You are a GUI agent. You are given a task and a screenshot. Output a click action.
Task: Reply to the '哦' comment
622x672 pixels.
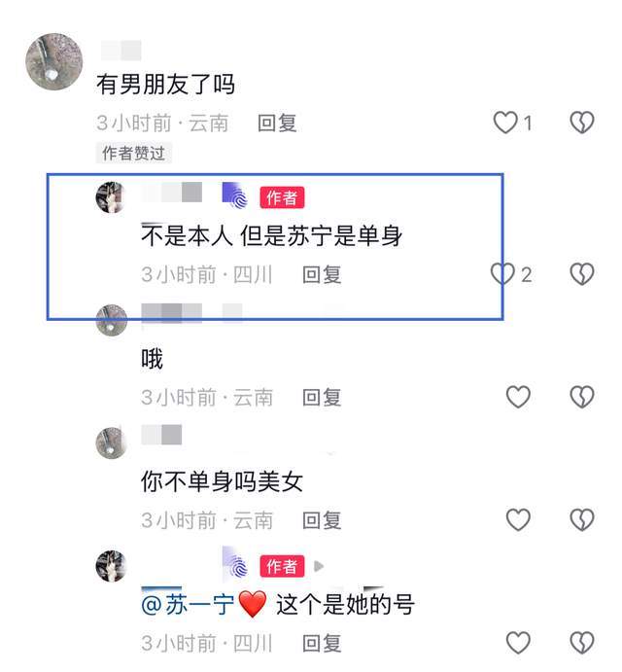322,398
